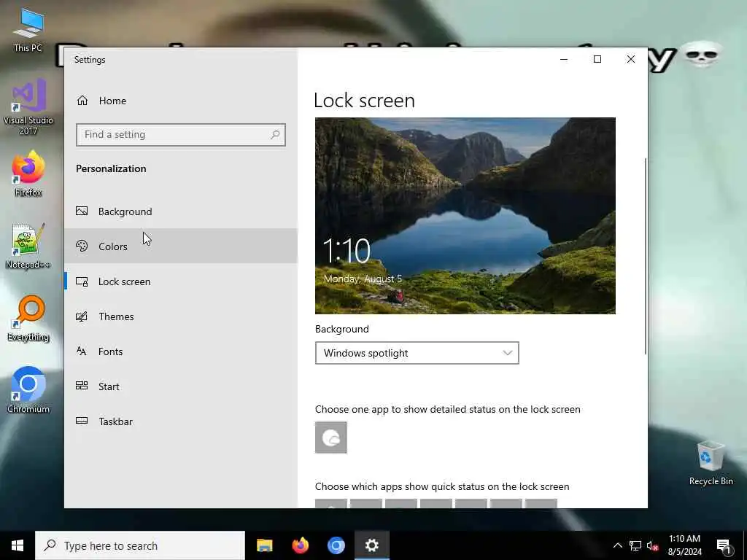Open the network status tray icon
The height and width of the screenshot is (560, 747).
635,545
